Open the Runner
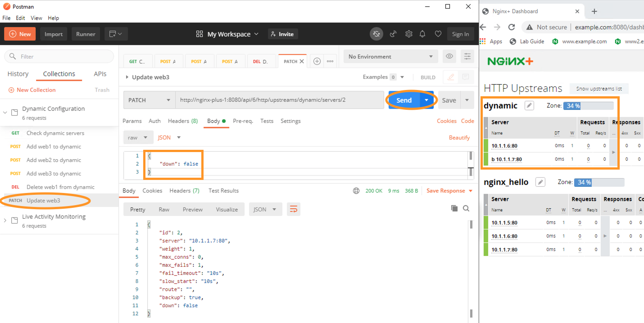Screen dimensions: 644x323 (x=86, y=34)
